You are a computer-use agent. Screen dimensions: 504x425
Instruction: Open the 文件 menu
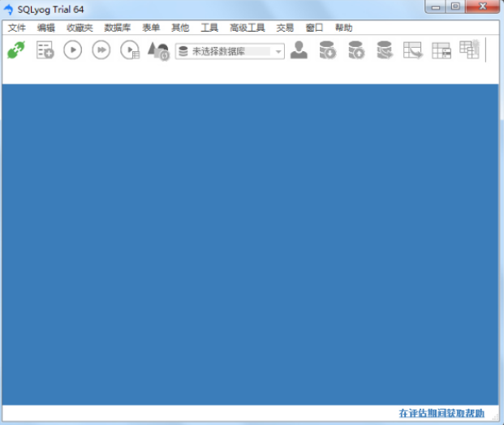click(17, 28)
